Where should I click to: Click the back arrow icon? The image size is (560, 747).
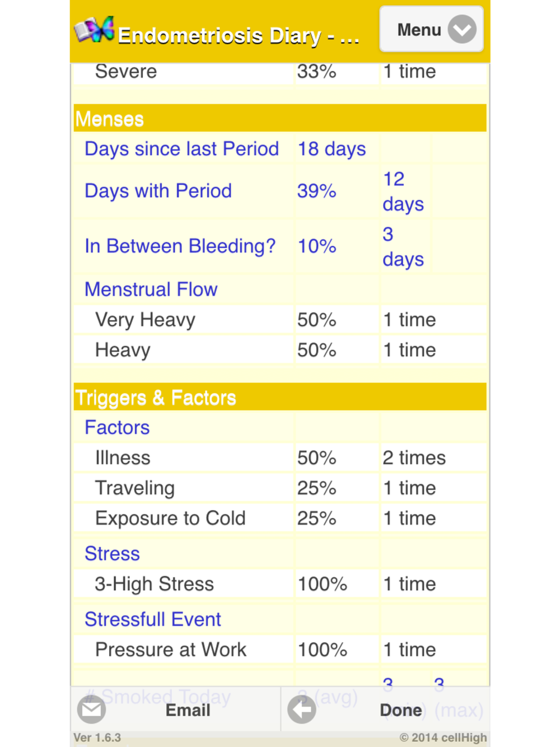(302, 710)
